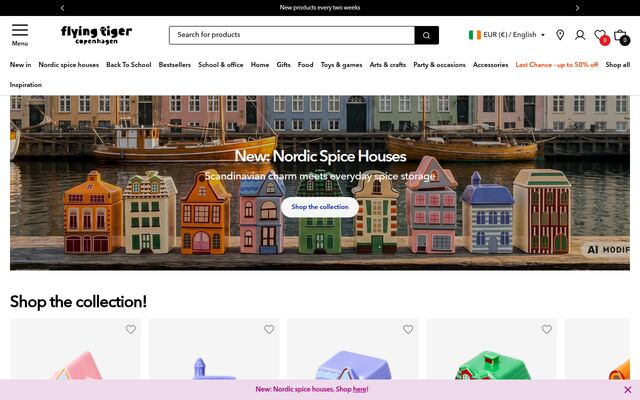
Task: Open the green house product thumbnail
Action: pos(491,349)
